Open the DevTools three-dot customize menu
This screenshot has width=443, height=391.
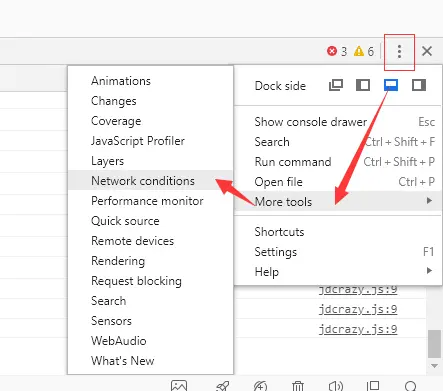[399, 52]
